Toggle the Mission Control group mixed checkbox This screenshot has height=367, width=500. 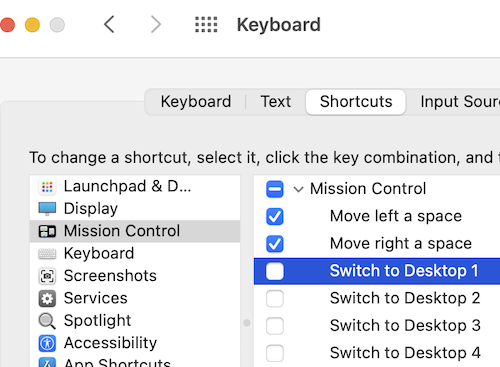275,189
